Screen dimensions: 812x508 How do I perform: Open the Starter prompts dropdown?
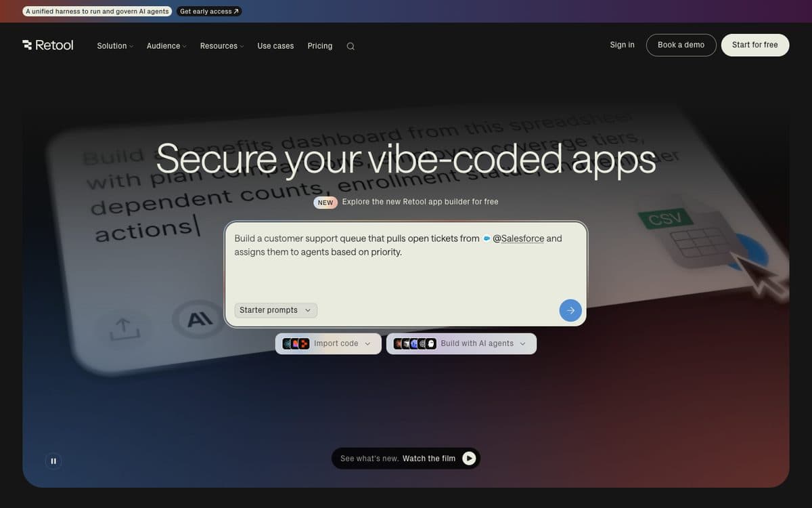click(x=276, y=310)
